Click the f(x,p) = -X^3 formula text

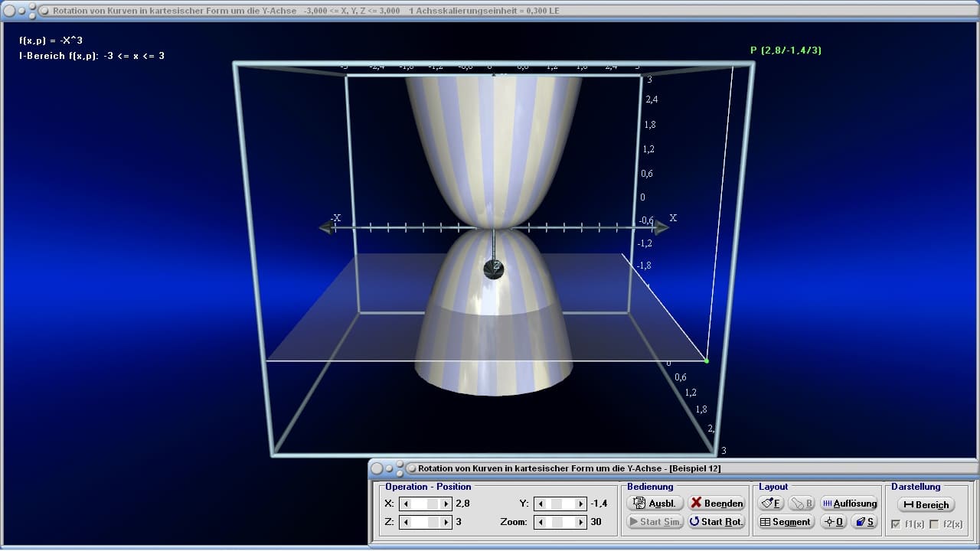[x=51, y=41]
